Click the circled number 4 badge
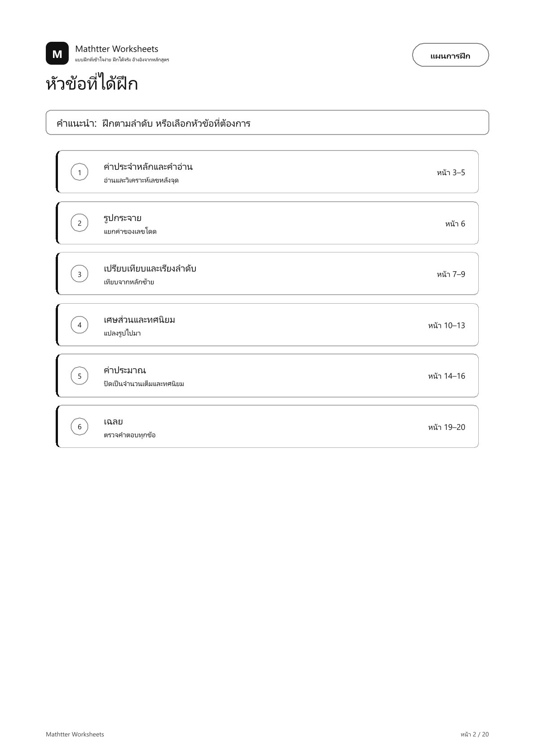The width and height of the screenshot is (534, 756). [x=79, y=325]
